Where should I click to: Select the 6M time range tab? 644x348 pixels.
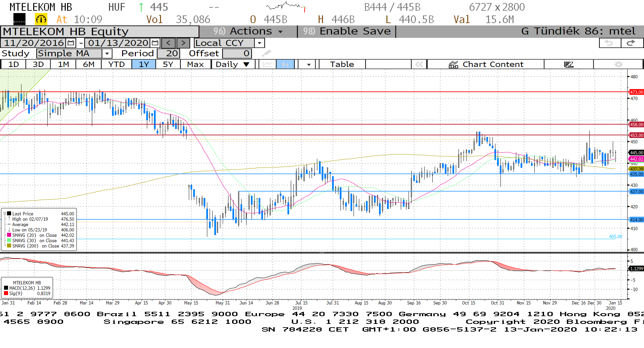[89, 64]
